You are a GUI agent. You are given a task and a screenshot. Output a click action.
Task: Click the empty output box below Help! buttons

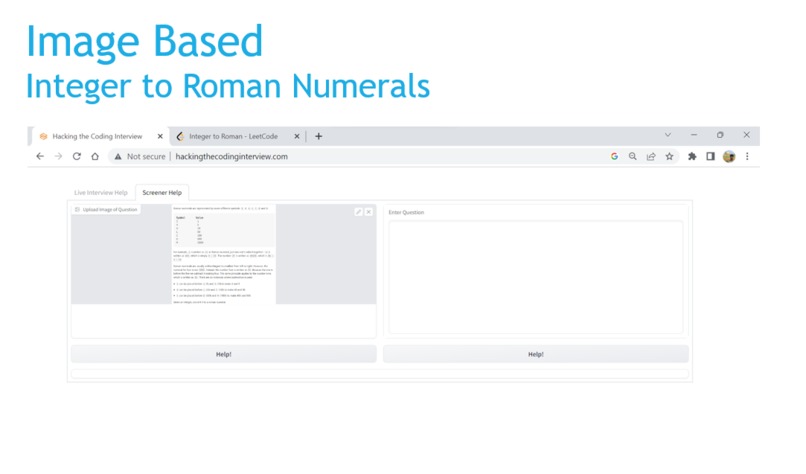pos(380,374)
